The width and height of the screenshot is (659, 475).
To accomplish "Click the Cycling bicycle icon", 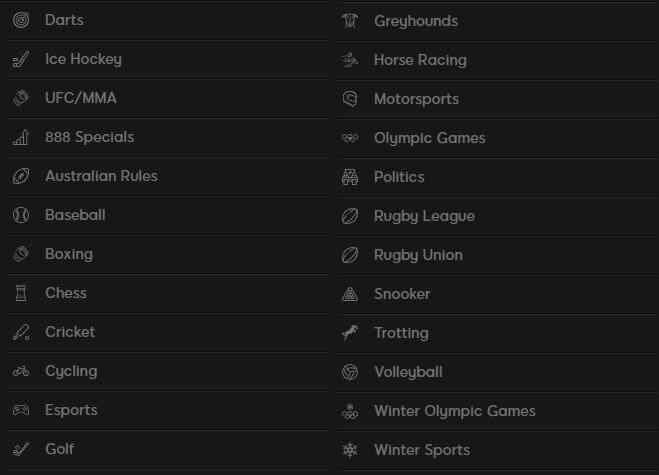I will [x=21, y=371].
